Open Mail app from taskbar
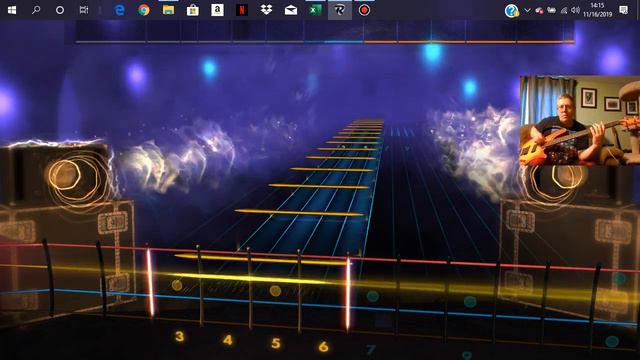 click(291, 10)
